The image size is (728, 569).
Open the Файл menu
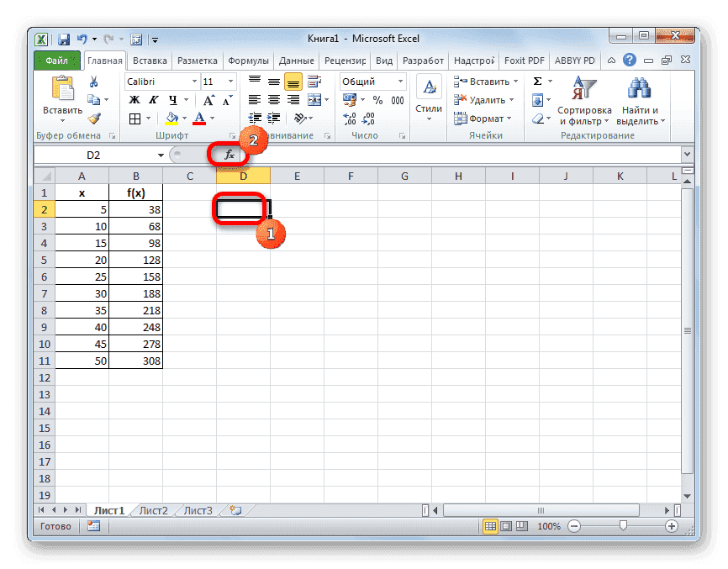54,60
